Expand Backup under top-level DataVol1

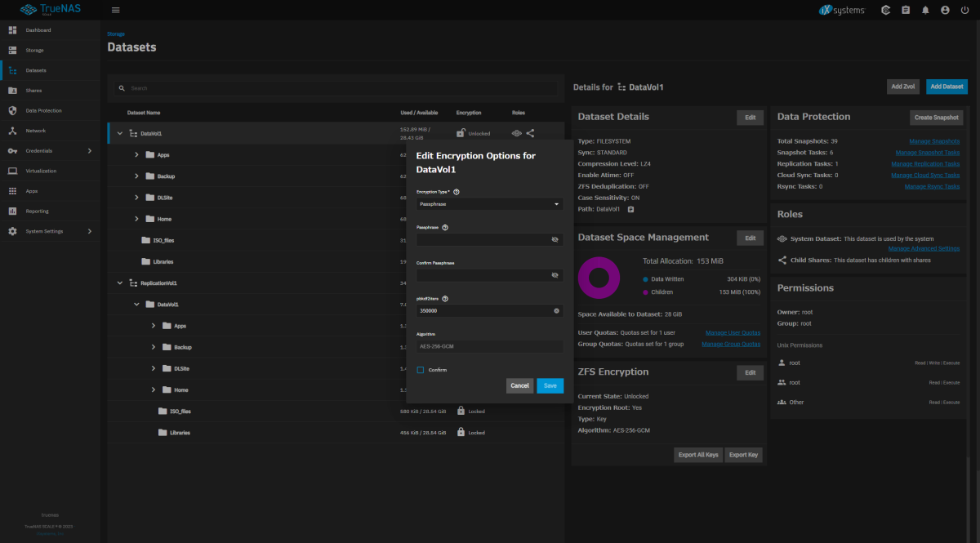pyautogui.click(x=137, y=176)
